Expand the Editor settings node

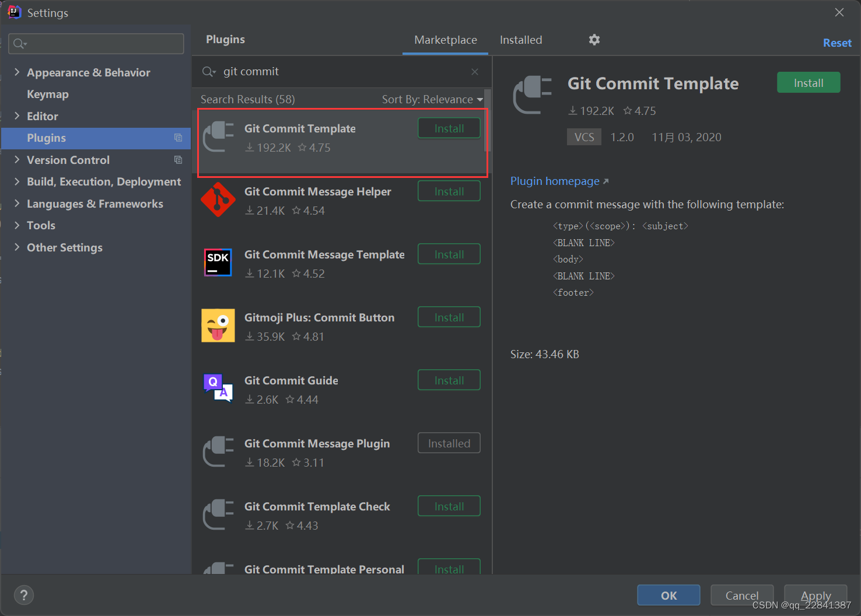(17, 116)
